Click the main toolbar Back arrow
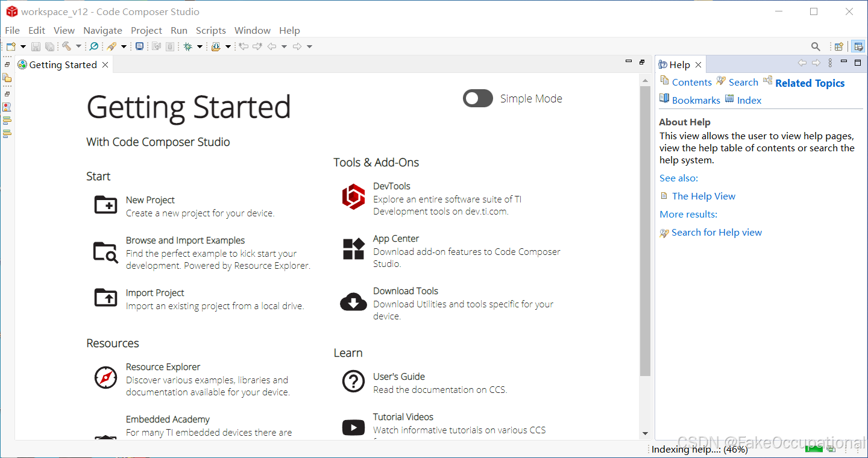This screenshot has width=868, height=458. (x=272, y=46)
